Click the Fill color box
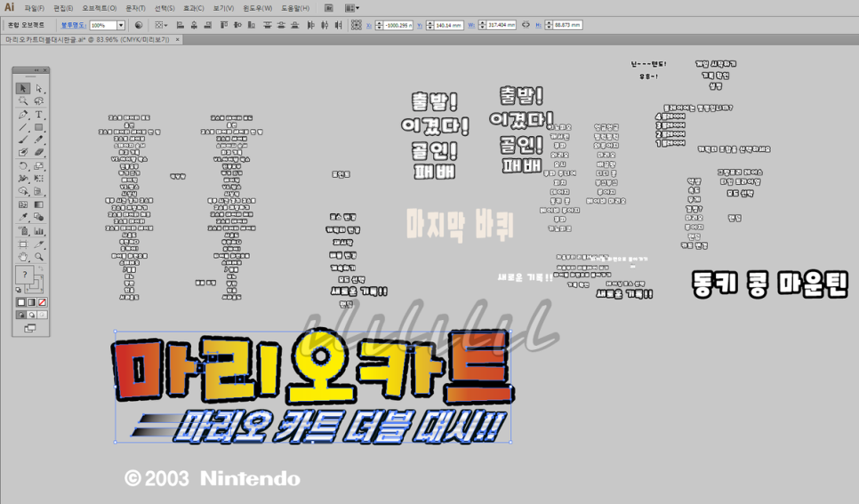The width and height of the screenshot is (859, 504). click(x=25, y=275)
